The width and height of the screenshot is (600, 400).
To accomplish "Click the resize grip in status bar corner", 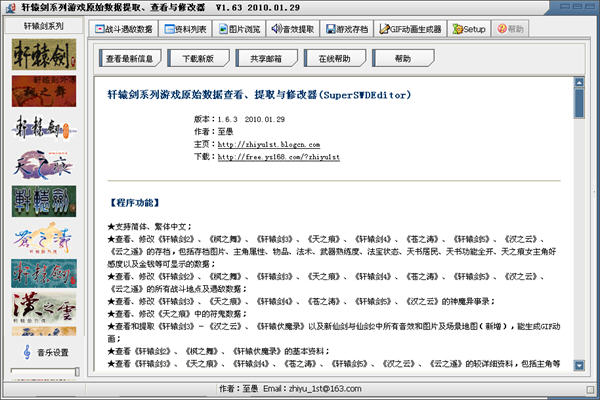I will (x=590, y=390).
